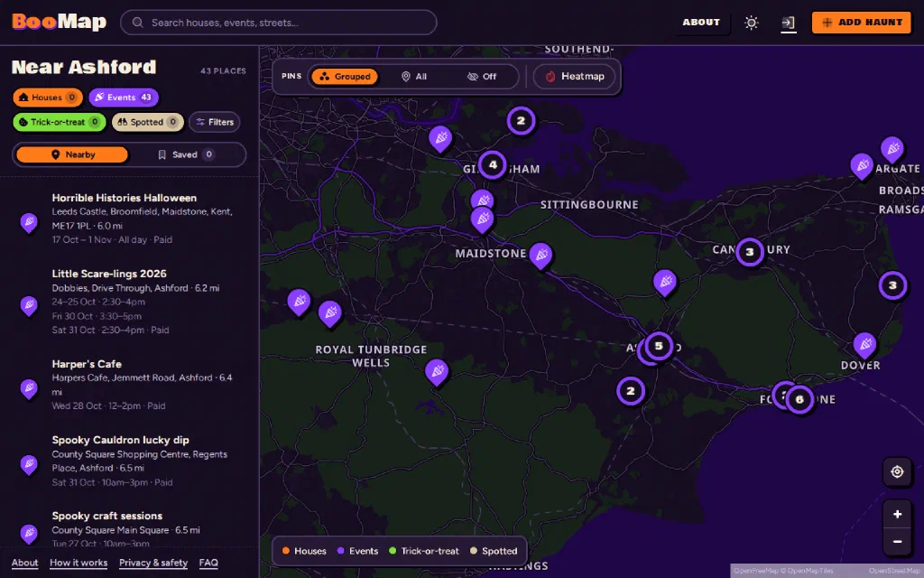Expand the Filters options
The width and height of the screenshot is (924, 578).
coord(215,122)
